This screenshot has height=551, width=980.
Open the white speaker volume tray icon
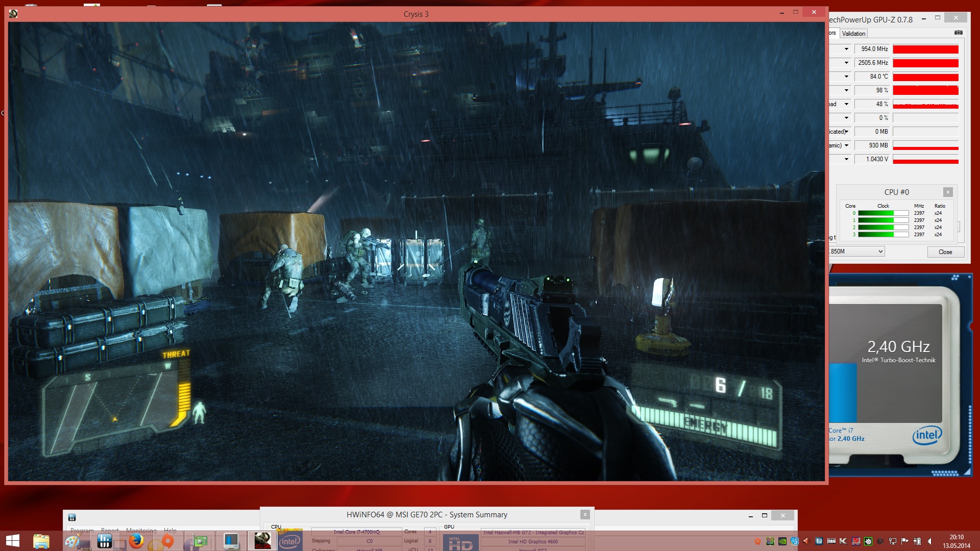tap(929, 541)
